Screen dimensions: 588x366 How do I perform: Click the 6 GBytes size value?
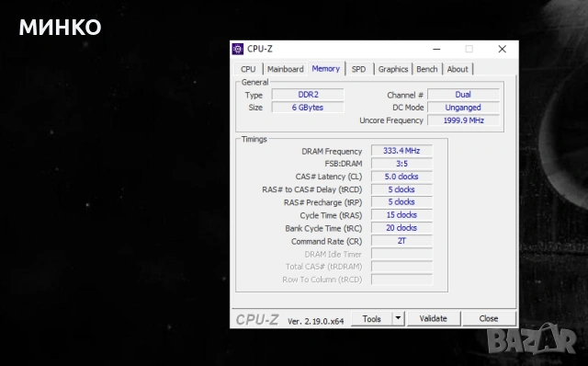pyautogui.click(x=308, y=108)
